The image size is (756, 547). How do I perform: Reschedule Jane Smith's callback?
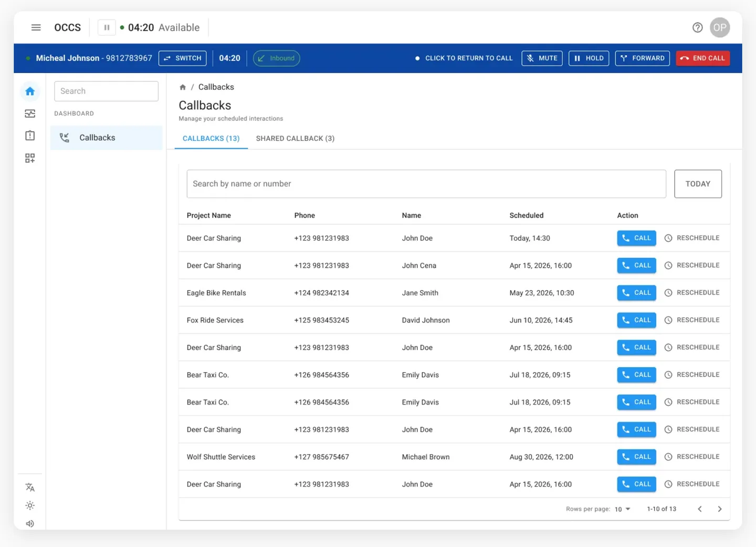pyautogui.click(x=692, y=293)
